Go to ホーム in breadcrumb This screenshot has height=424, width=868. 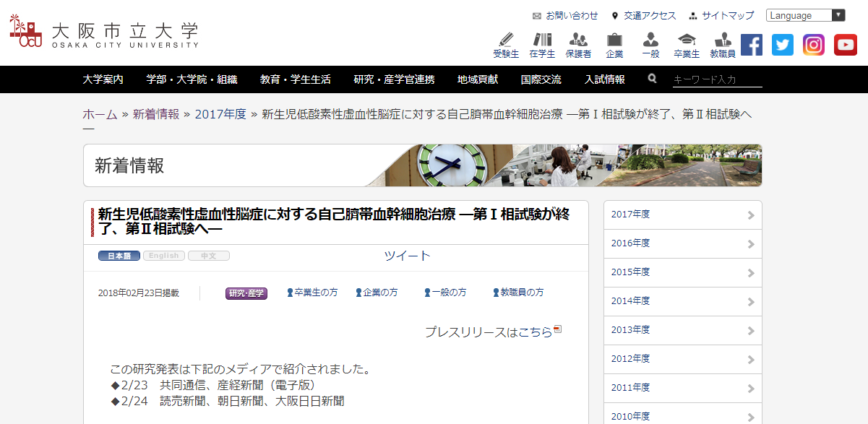click(x=100, y=114)
